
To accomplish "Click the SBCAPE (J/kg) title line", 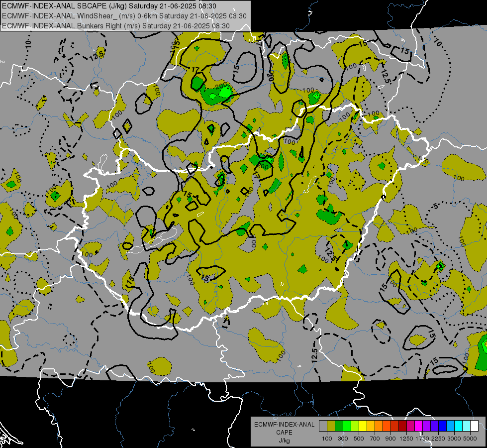I will [x=109, y=6].
